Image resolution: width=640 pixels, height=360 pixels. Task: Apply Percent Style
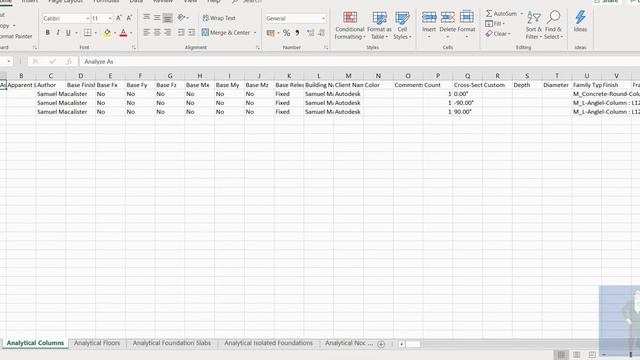click(287, 33)
